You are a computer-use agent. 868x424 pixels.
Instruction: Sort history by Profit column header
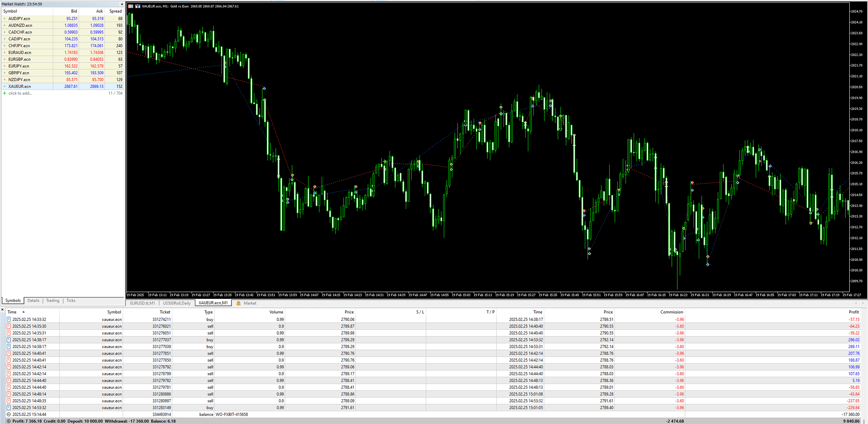click(x=854, y=312)
